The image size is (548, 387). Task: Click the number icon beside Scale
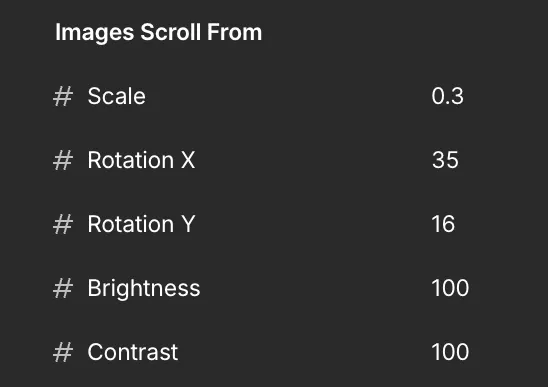click(x=63, y=96)
